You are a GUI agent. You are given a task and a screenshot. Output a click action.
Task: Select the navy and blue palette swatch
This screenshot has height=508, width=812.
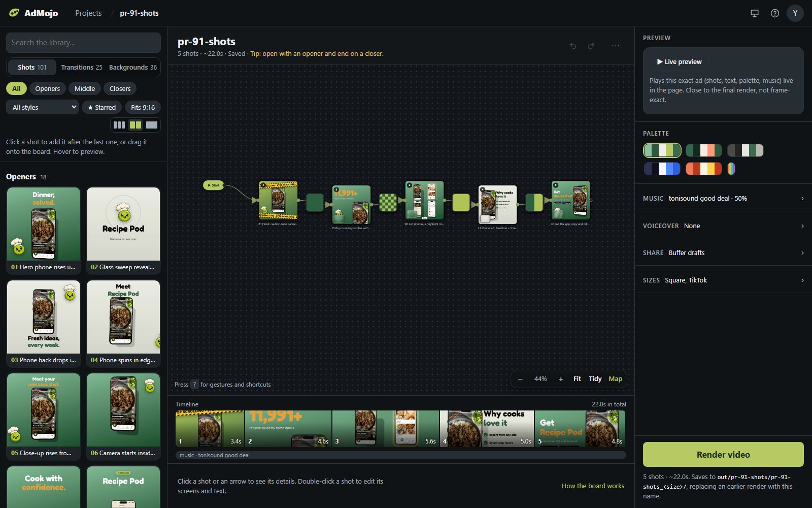tap(662, 169)
